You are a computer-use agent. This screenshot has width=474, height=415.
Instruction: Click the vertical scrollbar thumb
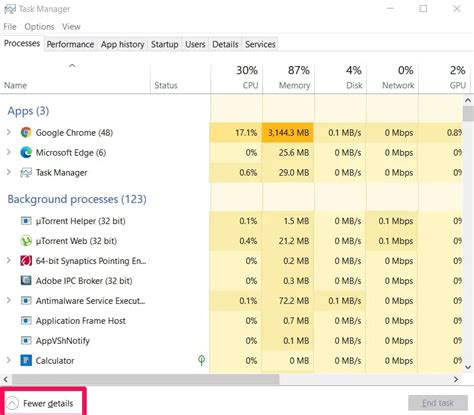click(468, 114)
